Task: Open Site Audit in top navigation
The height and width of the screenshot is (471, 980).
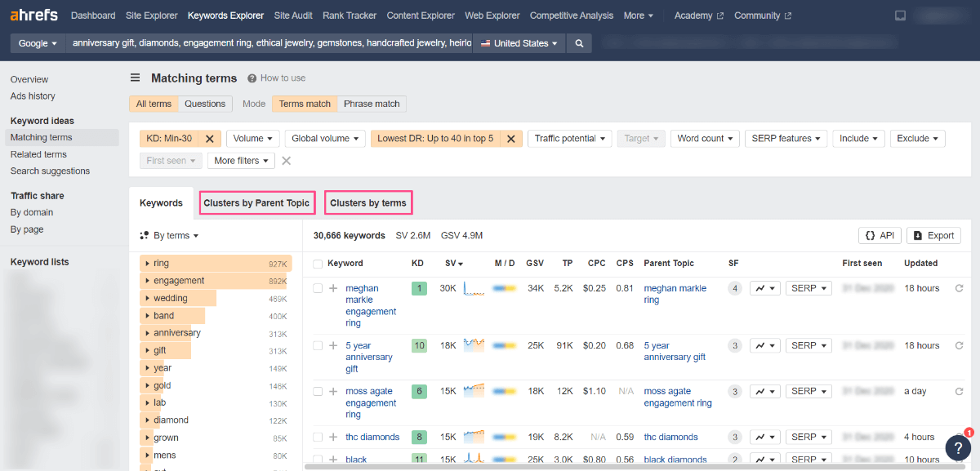Action: pos(293,16)
